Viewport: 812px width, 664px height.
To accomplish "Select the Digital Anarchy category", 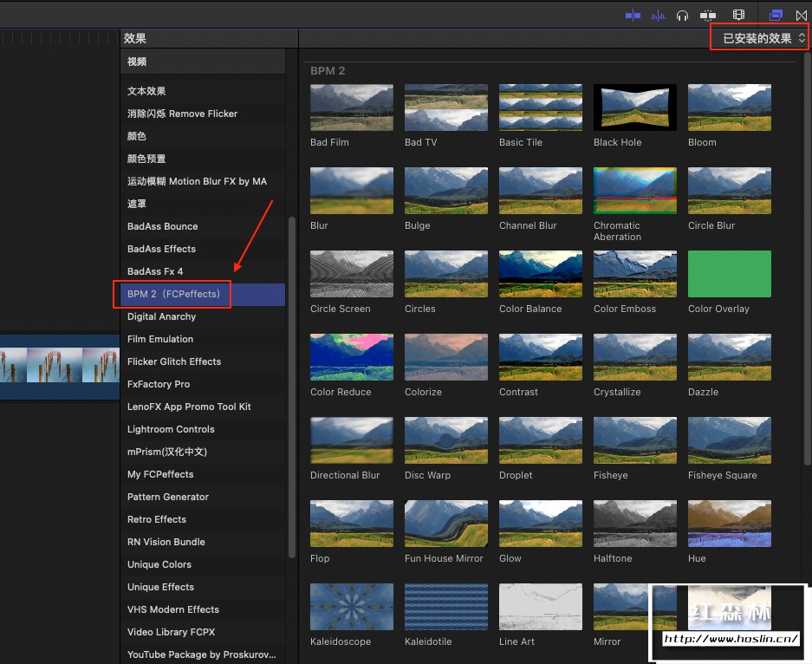I will click(162, 317).
